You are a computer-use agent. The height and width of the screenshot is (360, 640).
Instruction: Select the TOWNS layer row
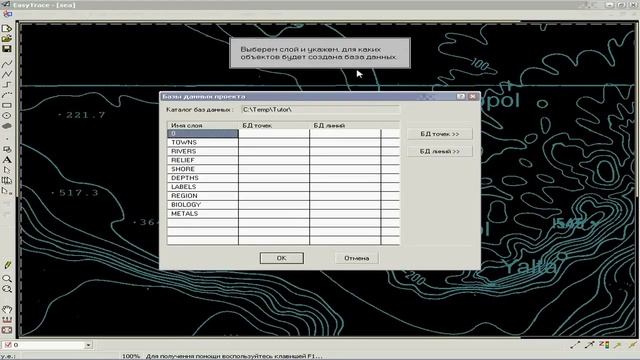point(203,142)
